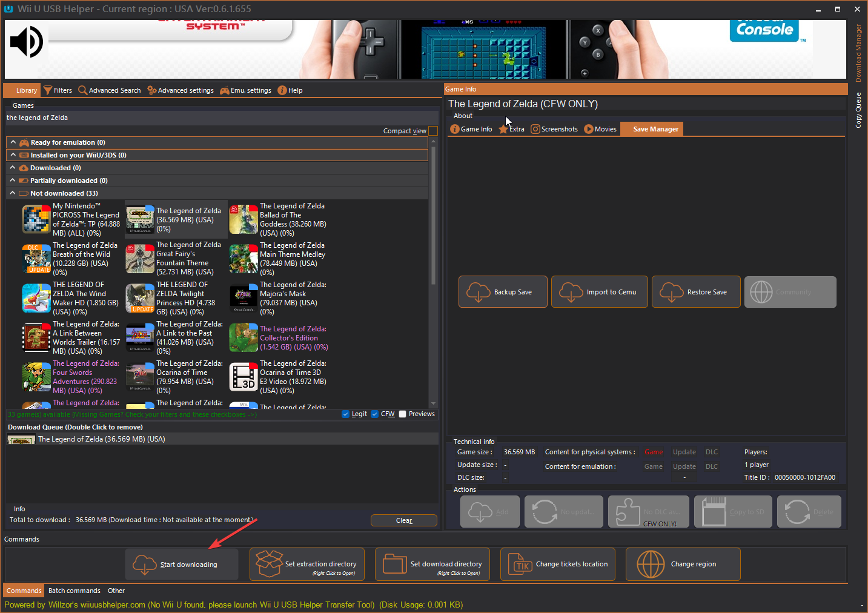Open the Save Manager tab
Image resolution: width=868 pixels, height=613 pixels.
pos(652,129)
